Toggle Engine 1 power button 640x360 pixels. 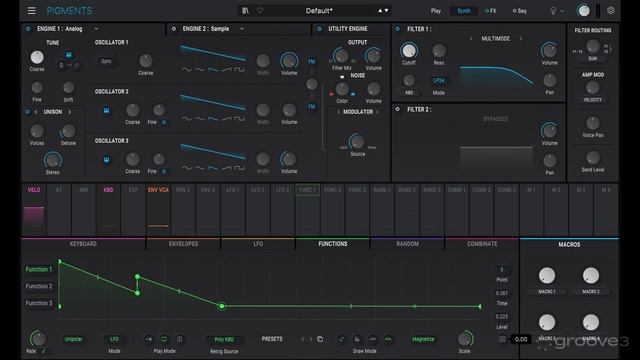coord(28,29)
